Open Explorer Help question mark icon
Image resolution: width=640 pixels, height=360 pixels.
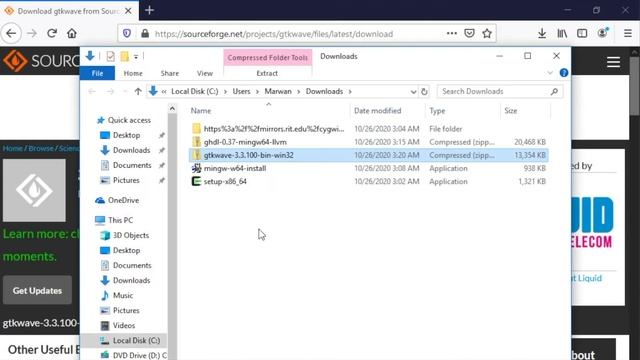click(564, 73)
